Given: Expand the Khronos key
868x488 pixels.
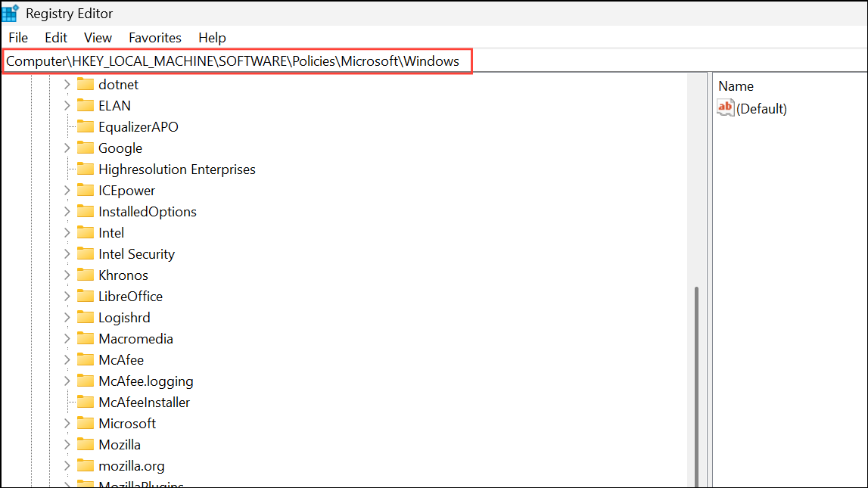Looking at the screenshot, I should pos(67,275).
